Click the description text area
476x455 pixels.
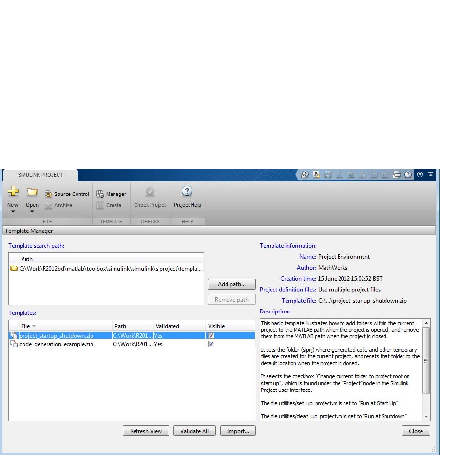pos(341,369)
